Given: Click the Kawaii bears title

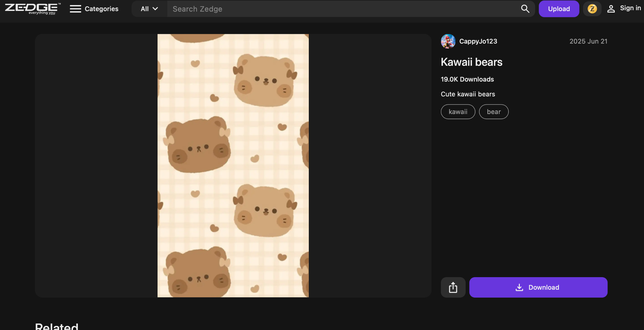Looking at the screenshot, I should pyautogui.click(x=471, y=62).
